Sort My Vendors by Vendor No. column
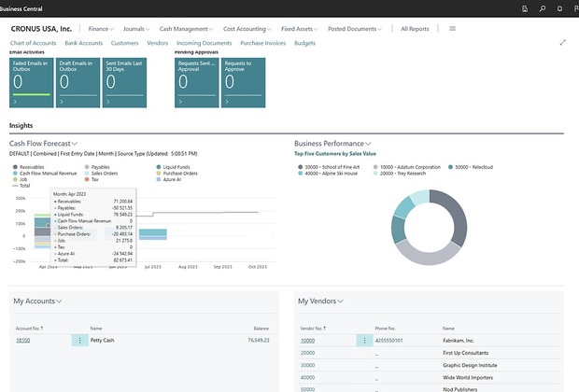This screenshot has height=392, width=579. click(x=313, y=329)
